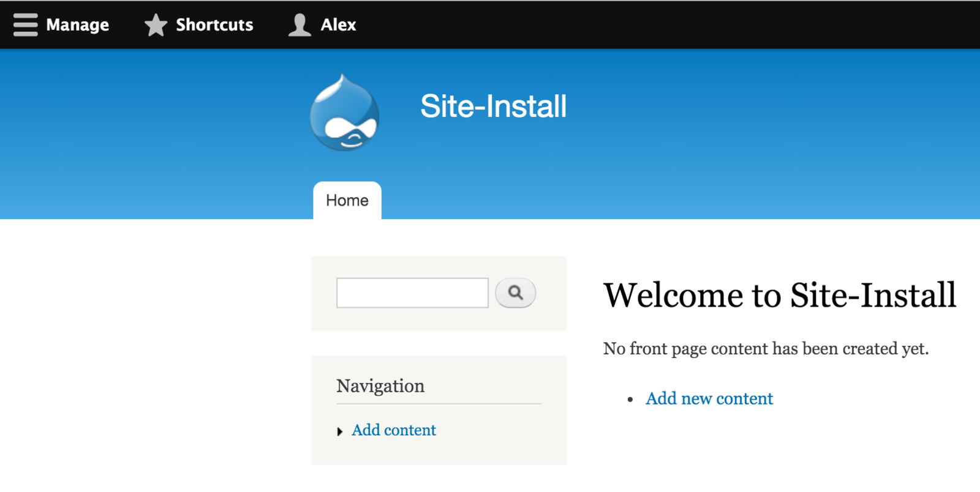
Task: Open Add content link in Navigation
Action: coord(394,430)
